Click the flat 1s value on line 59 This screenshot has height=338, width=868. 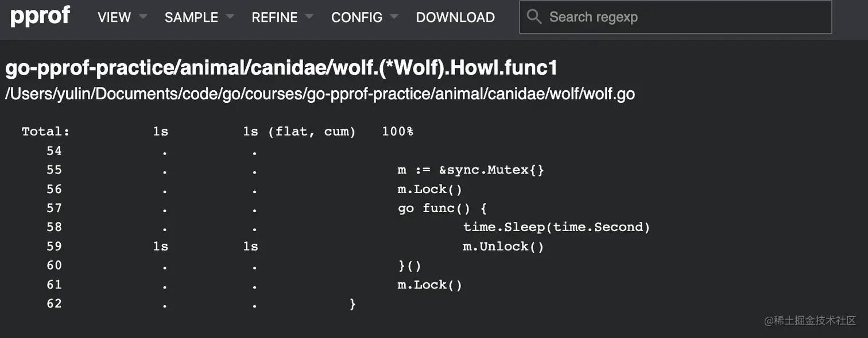(161, 246)
